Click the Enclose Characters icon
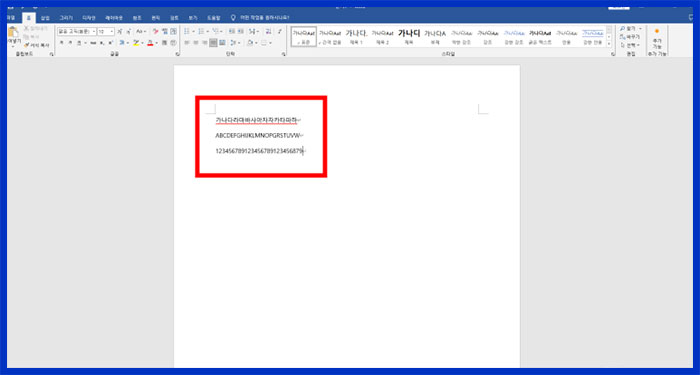Screen dimensions: 700x375 [173, 43]
